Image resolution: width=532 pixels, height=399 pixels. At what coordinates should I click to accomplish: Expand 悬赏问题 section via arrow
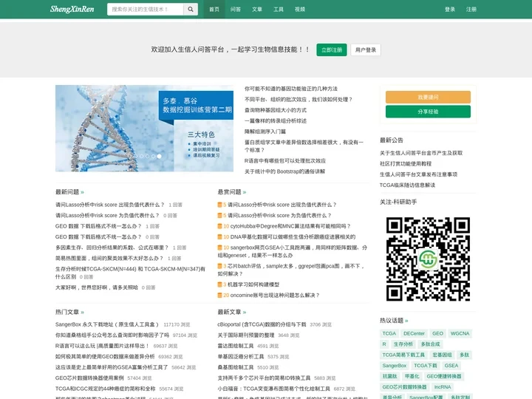pyautogui.click(x=245, y=192)
